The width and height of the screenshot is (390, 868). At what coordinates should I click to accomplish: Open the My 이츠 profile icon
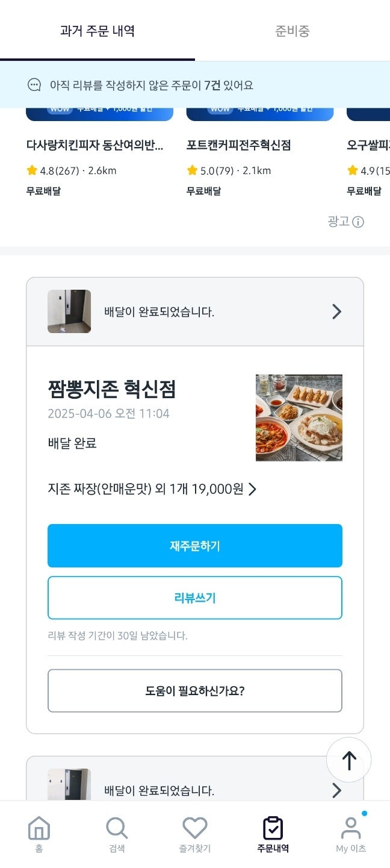350,829
